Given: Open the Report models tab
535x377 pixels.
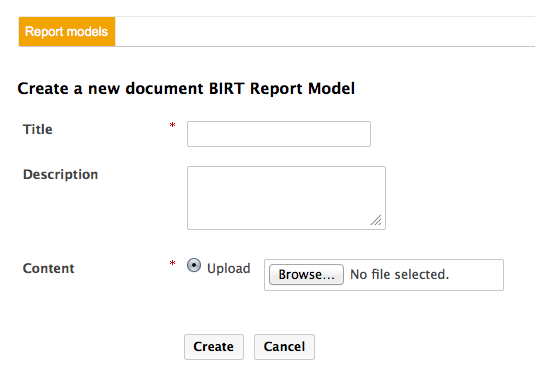Looking at the screenshot, I should pos(67,32).
